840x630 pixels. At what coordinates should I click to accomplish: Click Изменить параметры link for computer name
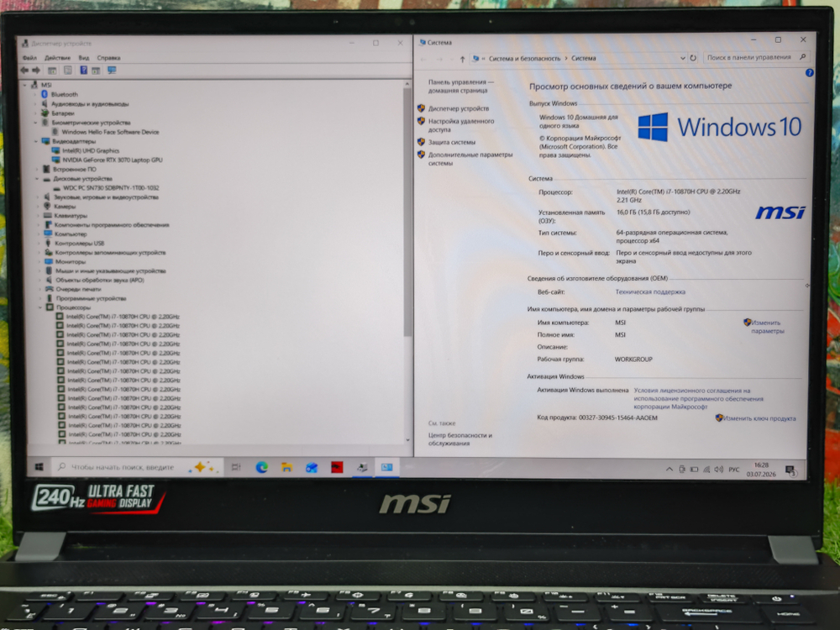click(767, 327)
